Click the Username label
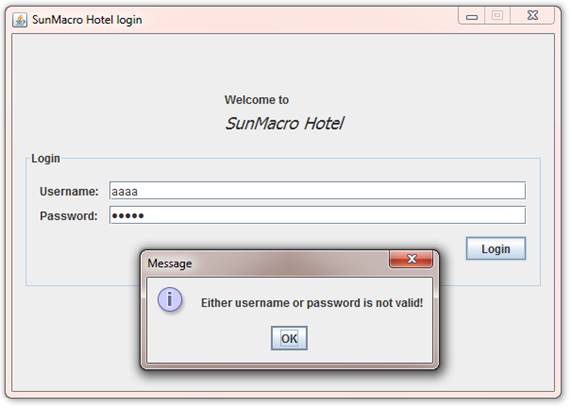 tap(69, 192)
